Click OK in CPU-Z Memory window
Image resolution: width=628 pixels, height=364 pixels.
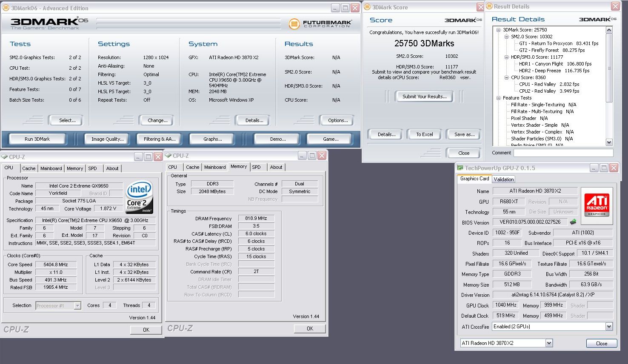[310, 328]
